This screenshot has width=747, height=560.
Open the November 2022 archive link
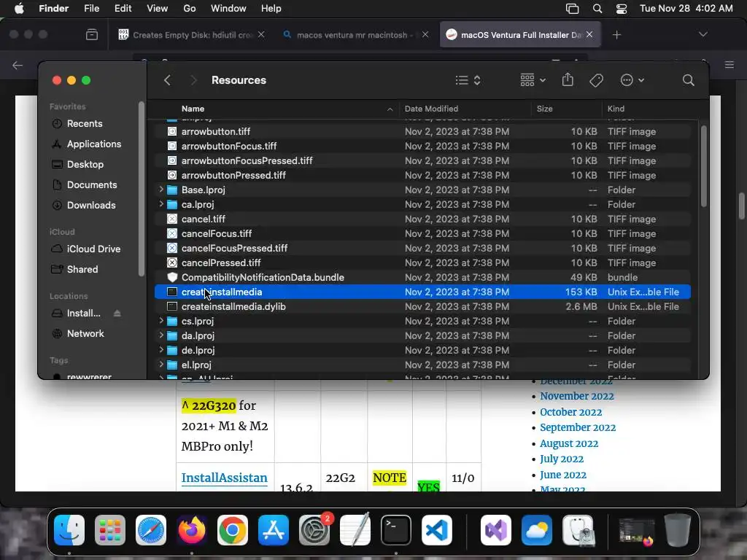coord(576,396)
